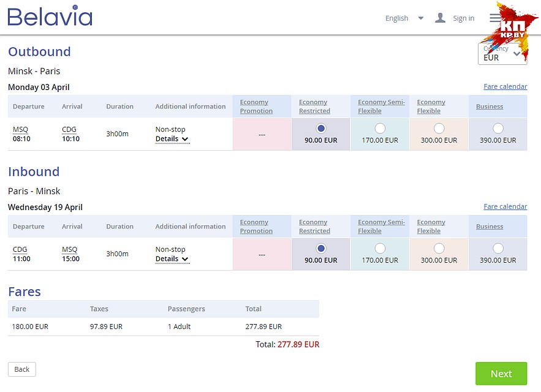Expand Details for the Minsk - Paris flight

point(172,138)
